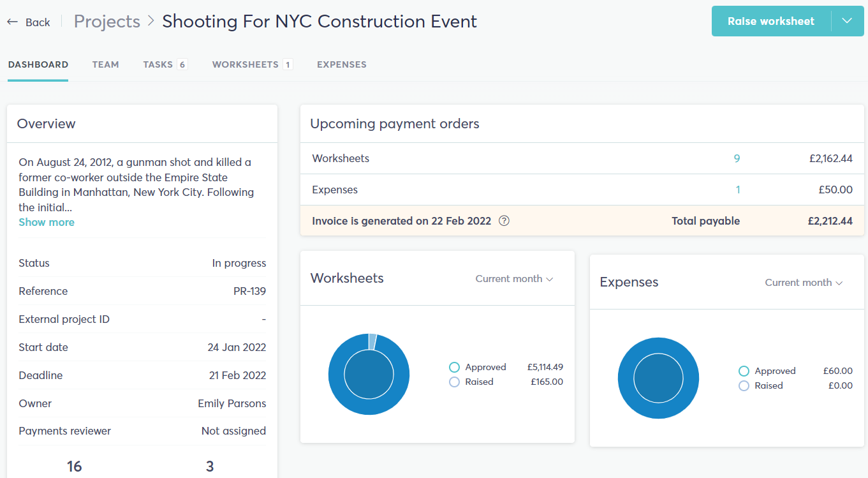Click the Expenses donut chart
Image resolution: width=868 pixels, height=478 pixels.
pos(658,378)
